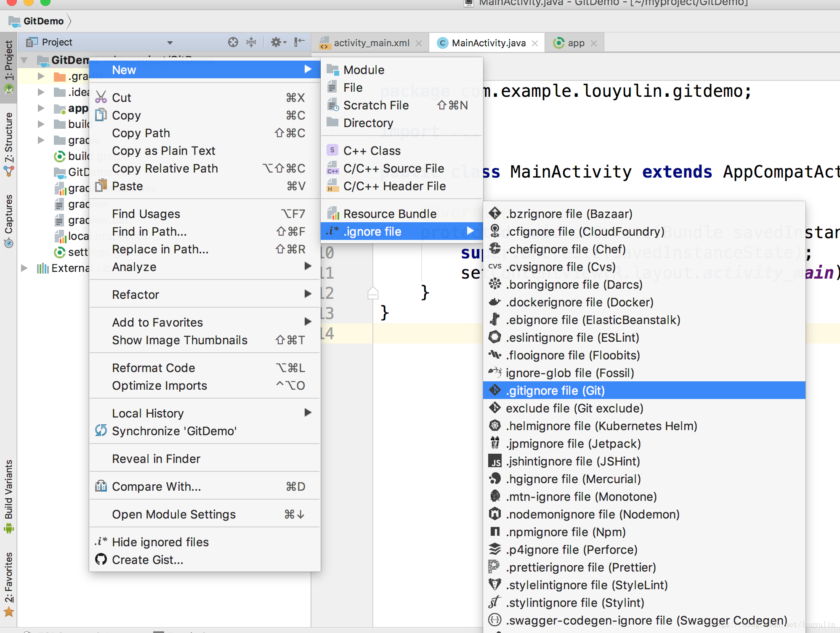The width and height of the screenshot is (840, 633).
Task: Expand the External Libraries node
Action: [24, 268]
